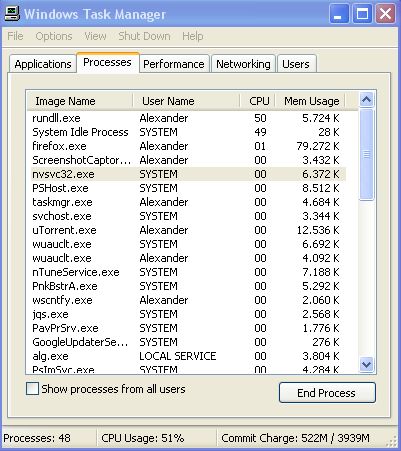Close the Windows Task Manager window

(386, 14)
